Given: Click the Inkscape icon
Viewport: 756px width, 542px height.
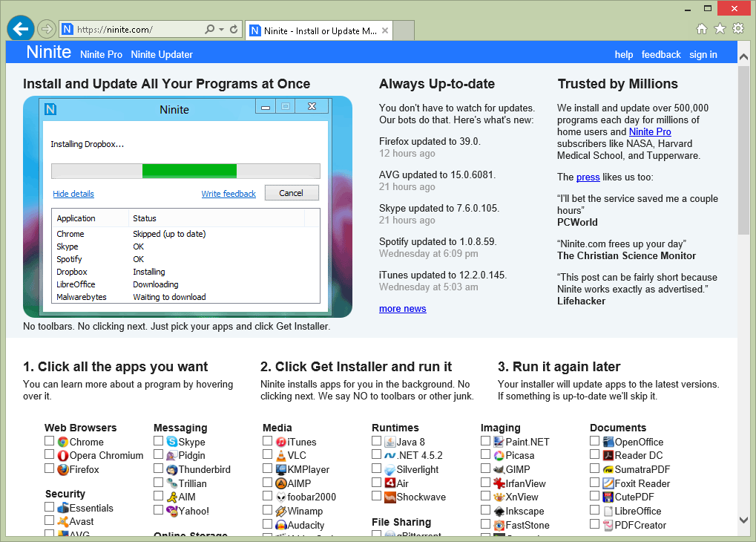Looking at the screenshot, I should [x=499, y=511].
